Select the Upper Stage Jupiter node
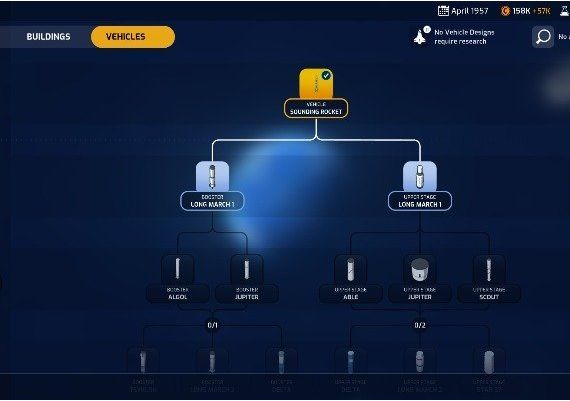This screenshot has width=570, height=401. [x=420, y=278]
